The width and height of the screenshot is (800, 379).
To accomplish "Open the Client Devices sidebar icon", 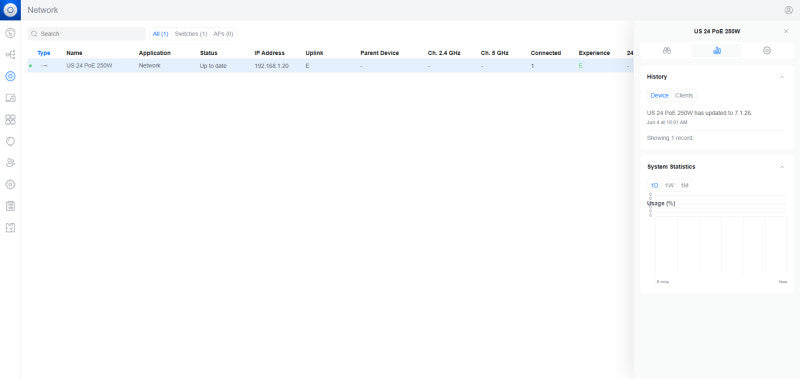I will [10, 98].
